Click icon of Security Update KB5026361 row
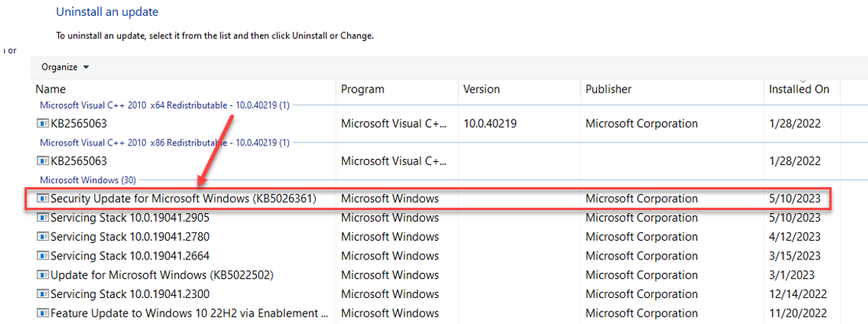Screen dimensions: 868x324 (x=42, y=198)
